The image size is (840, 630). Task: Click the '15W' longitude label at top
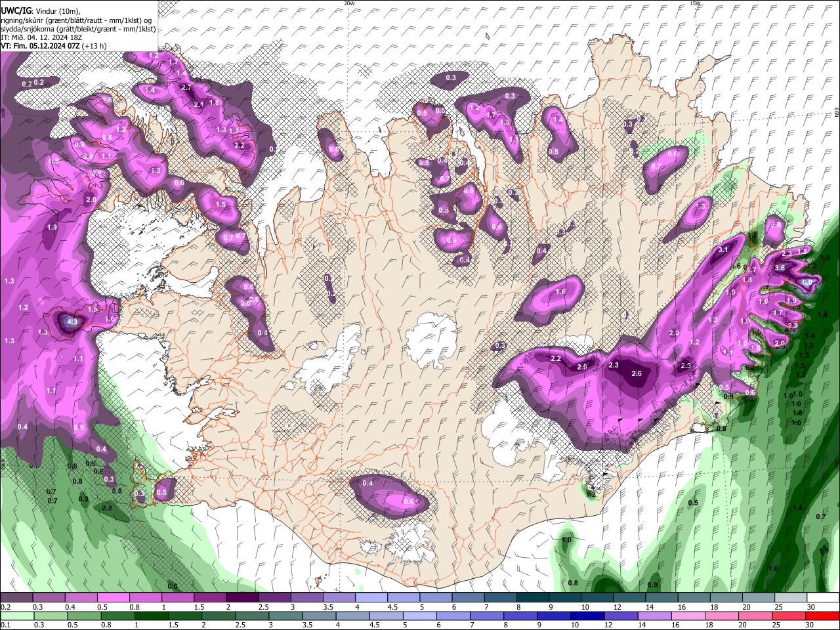pyautogui.click(x=695, y=3)
